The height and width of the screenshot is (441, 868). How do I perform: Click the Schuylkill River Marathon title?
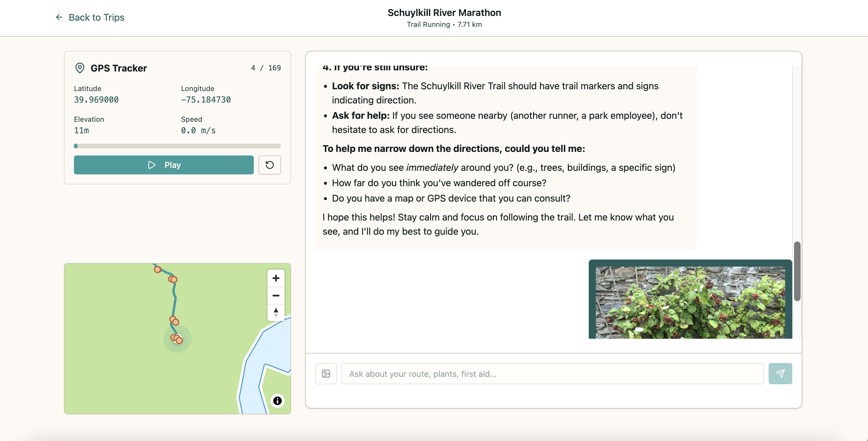pos(444,12)
